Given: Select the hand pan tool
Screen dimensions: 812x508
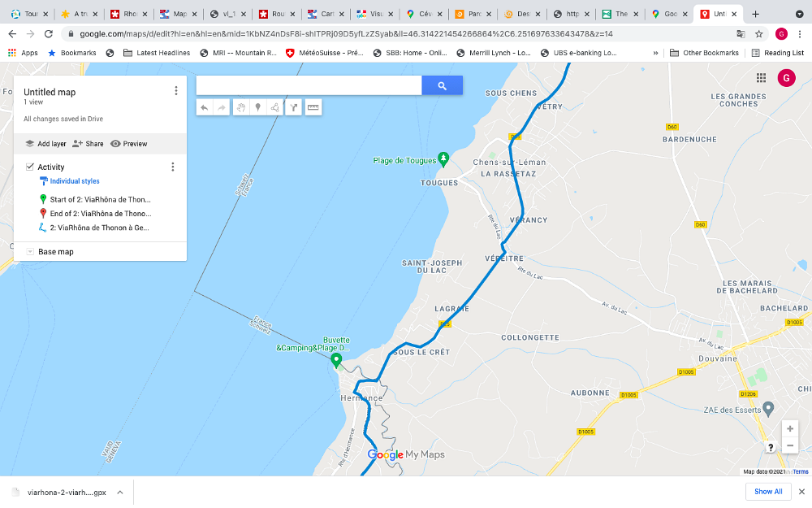Looking at the screenshot, I should [241, 107].
